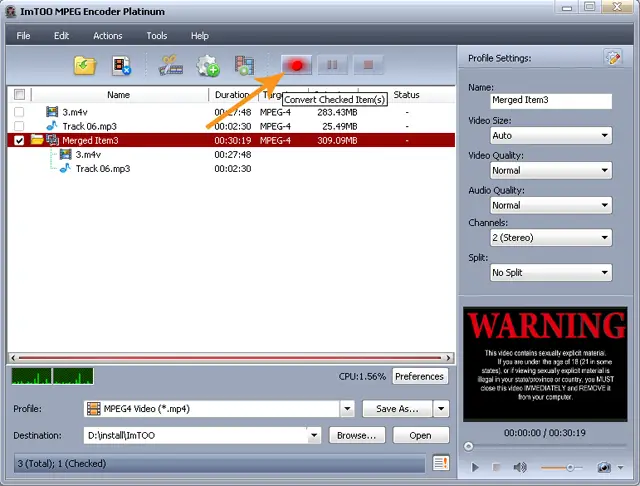Check the 3.m4v file checkbox
The height and width of the screenshot is (486, 640).
point(19,112)
